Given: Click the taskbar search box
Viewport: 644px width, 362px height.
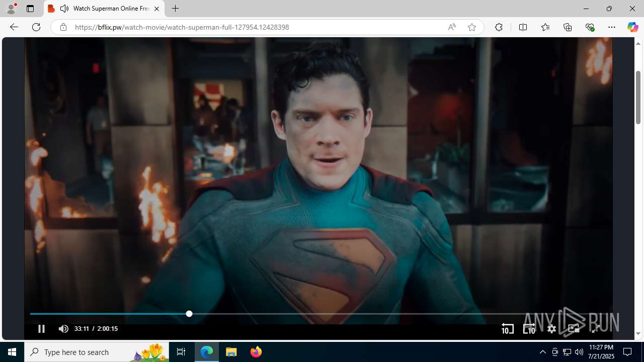Looking at the screenshot, I should click(x=97, y=352).
